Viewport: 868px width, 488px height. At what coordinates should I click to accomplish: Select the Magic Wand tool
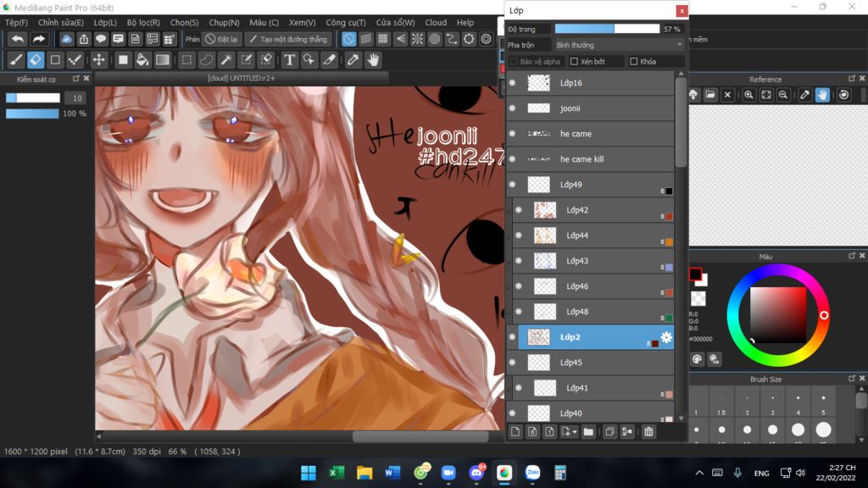pos(226,60)
